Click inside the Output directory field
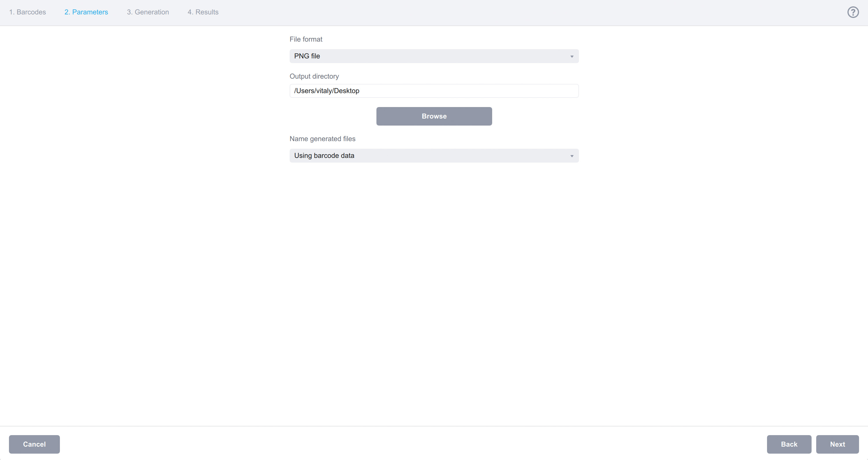Screen dimensions: 868x460 coord(434,91)
